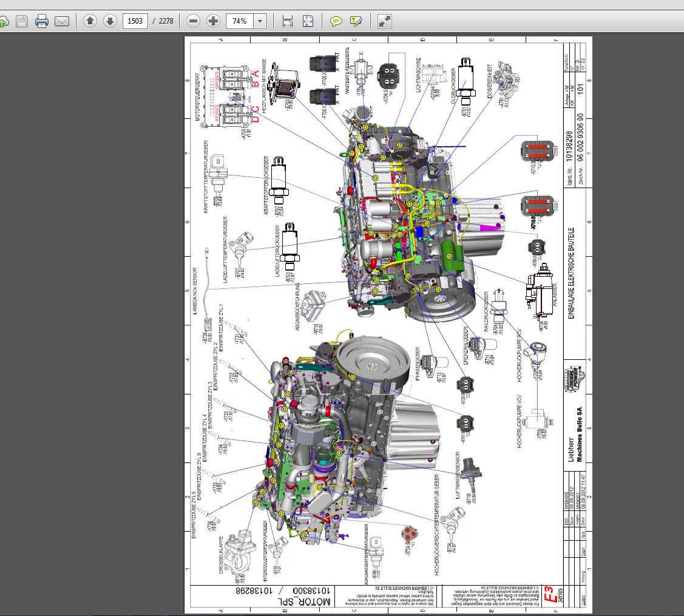Zoom in with the plus button
The width and height of the screenshot is (684, 616).
tap(213, 21)
